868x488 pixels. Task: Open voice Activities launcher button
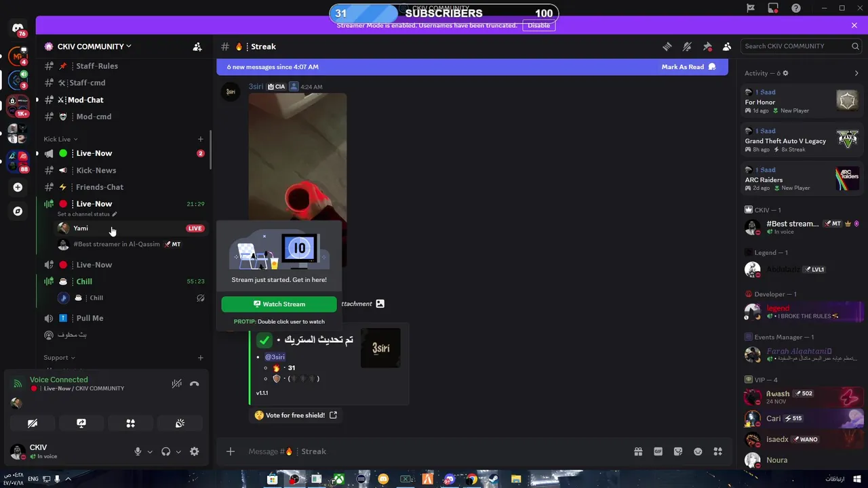tap(130, 423)
